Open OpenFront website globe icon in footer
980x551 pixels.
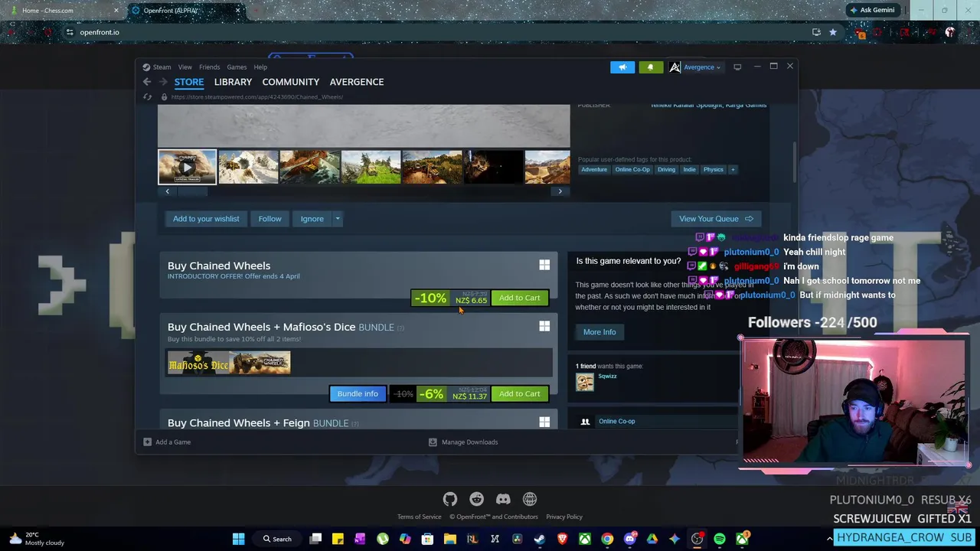coord(530,500)
